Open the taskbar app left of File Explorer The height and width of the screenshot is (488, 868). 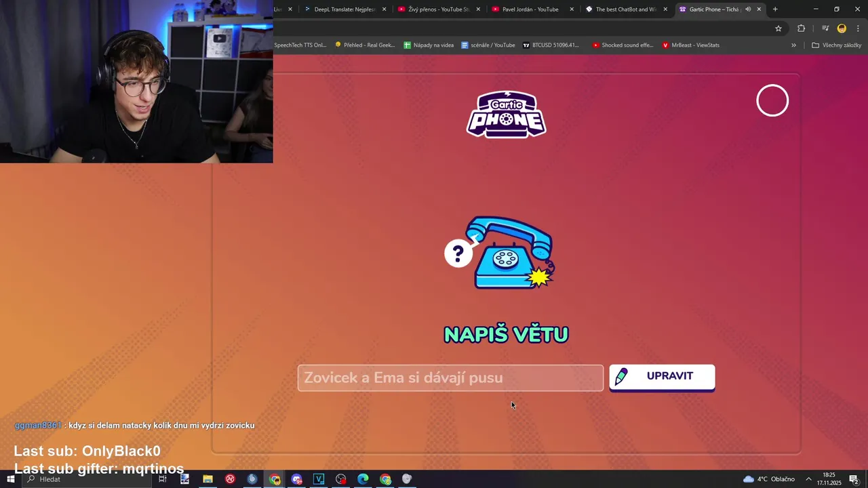coord(185,479)
